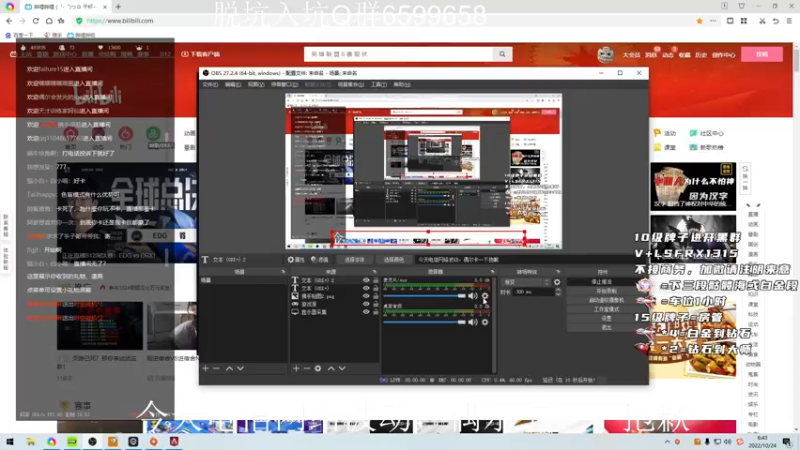Move scene down with arrow icon

pyautogui.click(x=240, y=368)
